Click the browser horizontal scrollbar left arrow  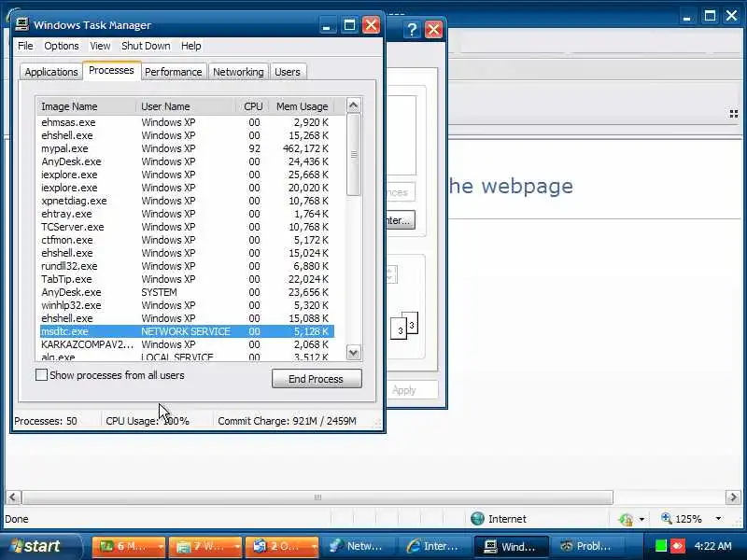click(13, 497)
